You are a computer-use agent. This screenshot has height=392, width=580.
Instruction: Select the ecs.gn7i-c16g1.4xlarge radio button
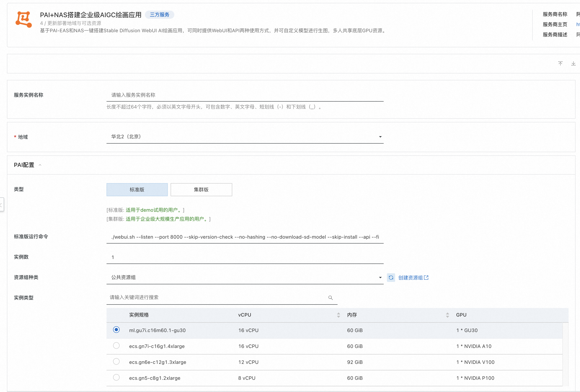tap(116, 346)
